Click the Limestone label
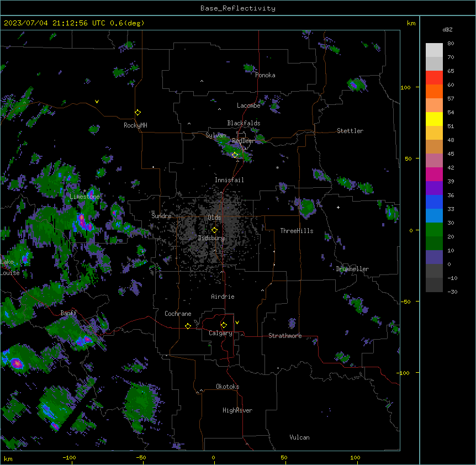476x465 pixels. tap(84, 197)
